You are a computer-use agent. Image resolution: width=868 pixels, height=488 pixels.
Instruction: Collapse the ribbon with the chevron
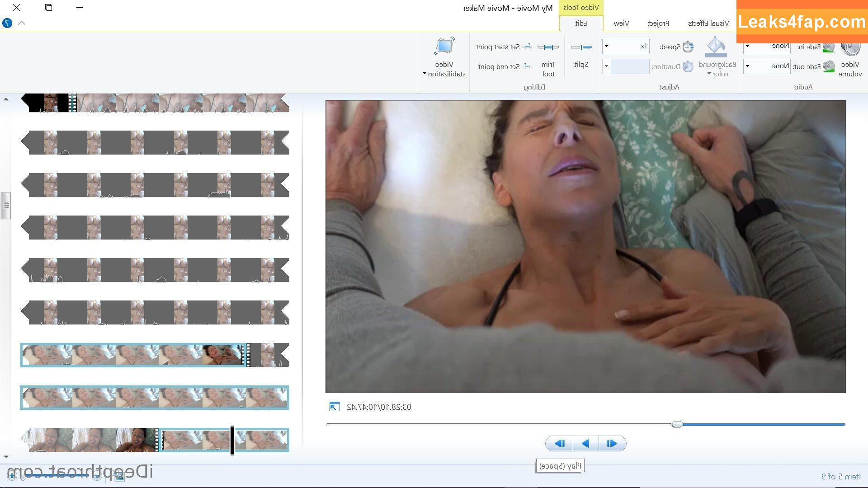point(22,23)
